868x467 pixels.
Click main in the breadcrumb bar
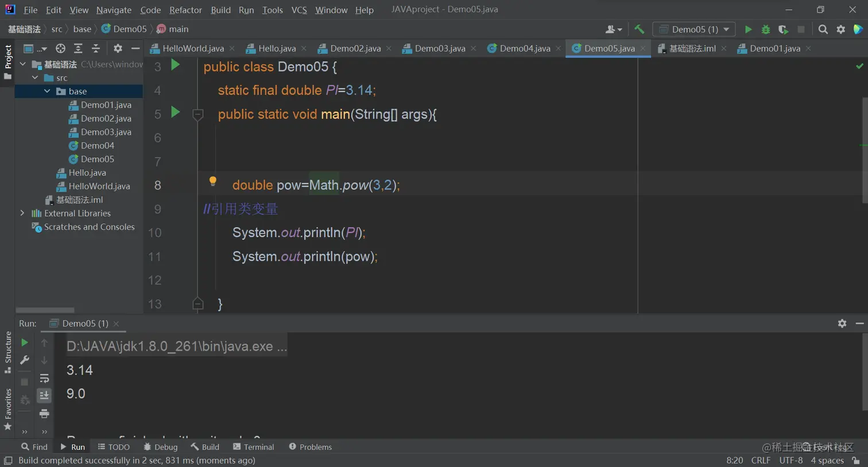pos(173,29)
